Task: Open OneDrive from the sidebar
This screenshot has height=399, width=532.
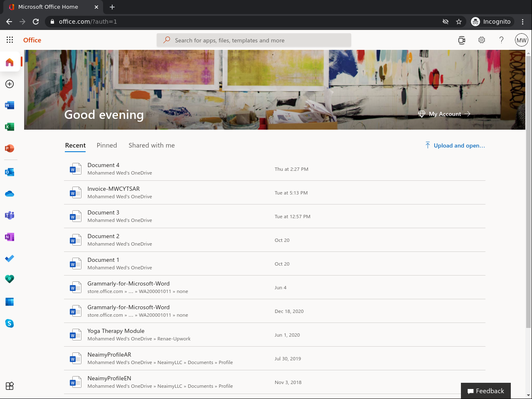Action: click(x=10, y=194)
